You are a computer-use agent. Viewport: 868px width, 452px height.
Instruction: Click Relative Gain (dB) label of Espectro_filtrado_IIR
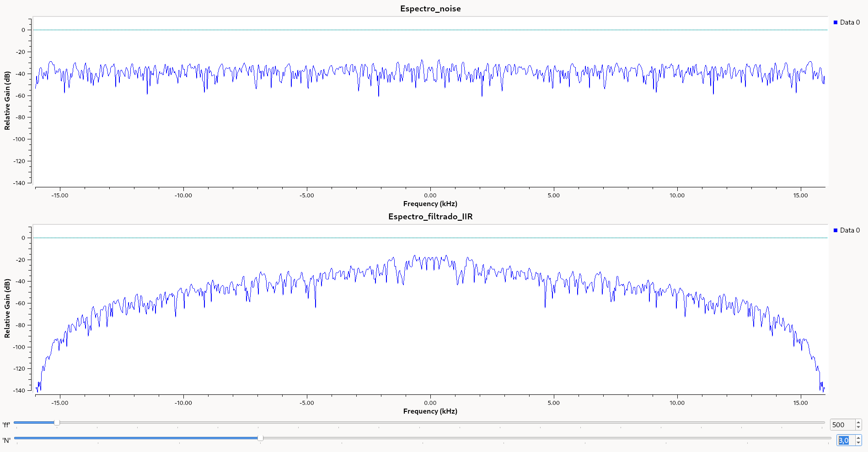[x=7, y=308]
